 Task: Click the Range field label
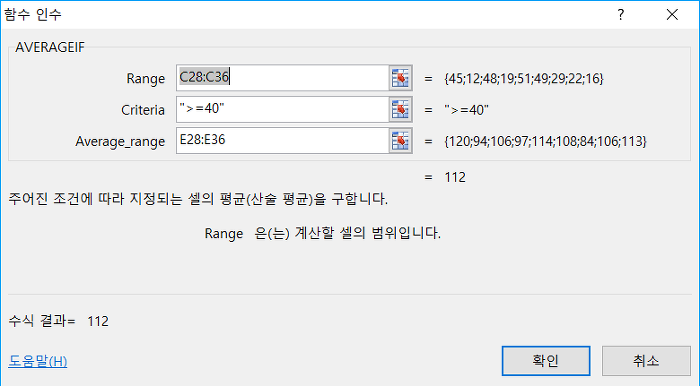point(146,79)
